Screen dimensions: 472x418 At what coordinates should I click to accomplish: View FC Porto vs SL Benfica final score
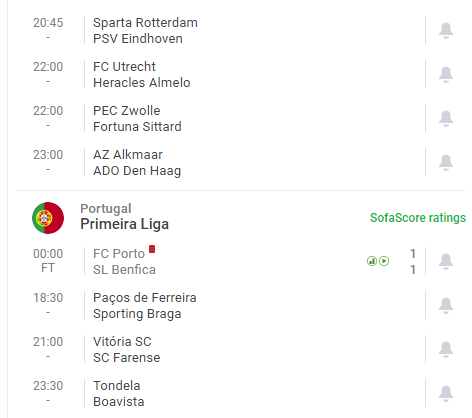coord(413,262)
